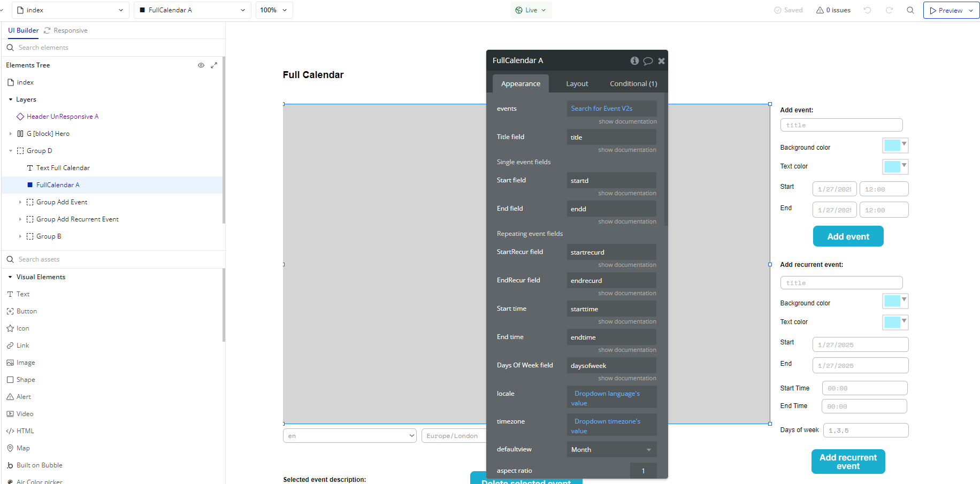Select FullCalendar A in elements tree
This screenshot has width=980, height=484.
click(x=58, y=185)
